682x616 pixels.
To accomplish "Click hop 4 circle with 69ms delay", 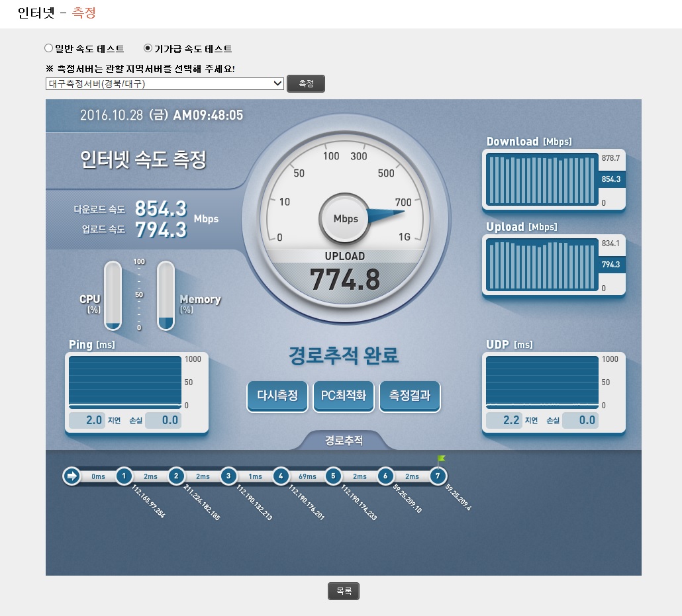I will (x=281, y=476).
